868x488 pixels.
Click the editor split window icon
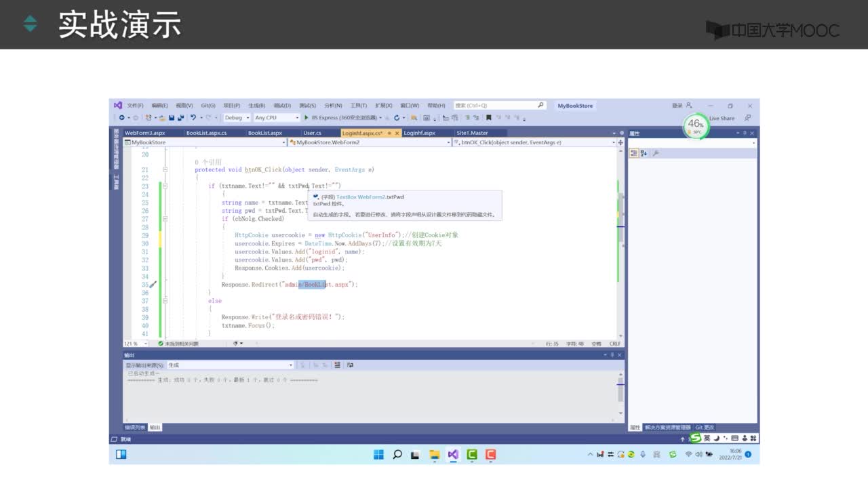click(620, 142)
